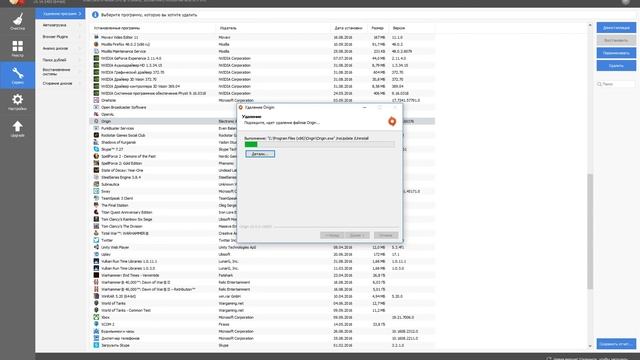Image resolution: width=640 pixels, height=360 pixels.
Task: Click the grey Repair (Восстановить) button
Action: 616,40
